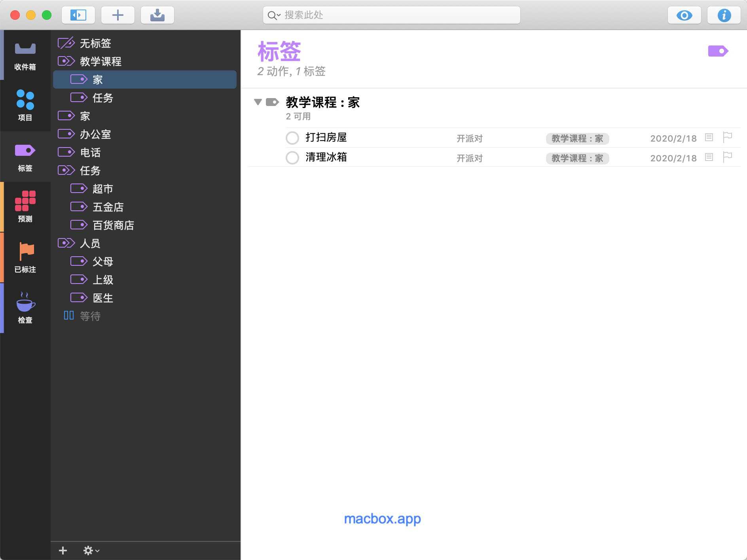Click the clean up download-tray toolbar icon
Screen dimensions: 747x560
tap(157, 15)
